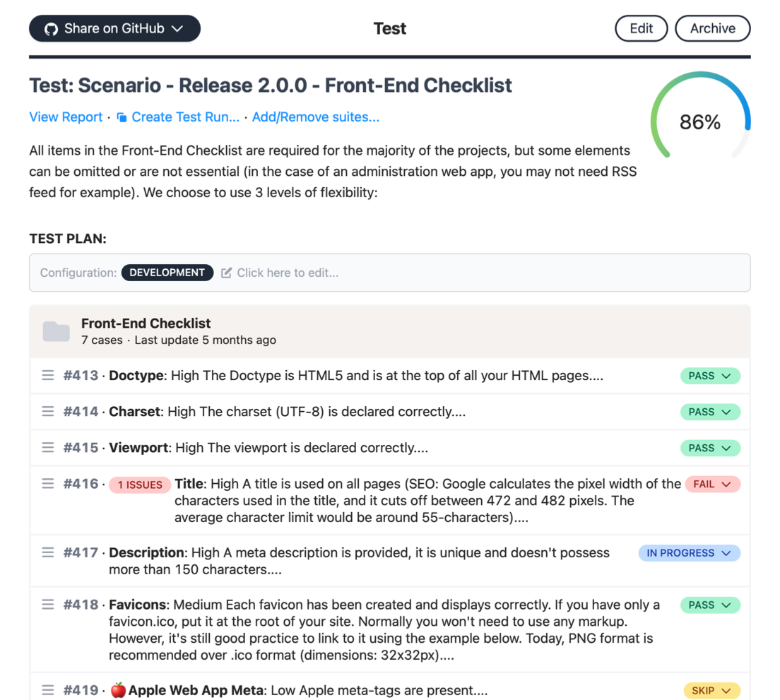
Task: Open PASS status dropdown for Doctype case
Action: tap(710, 376)
